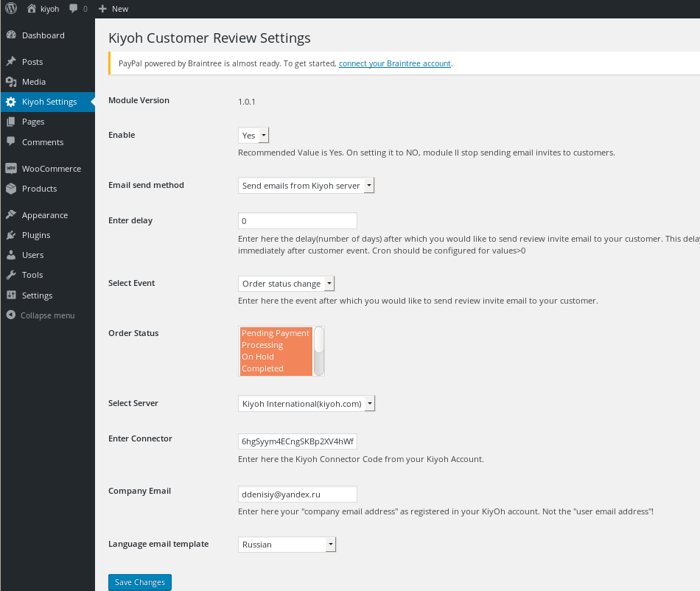Click the Collapse menu label
This screenshot has width=700, height=591.
[47, 315]
